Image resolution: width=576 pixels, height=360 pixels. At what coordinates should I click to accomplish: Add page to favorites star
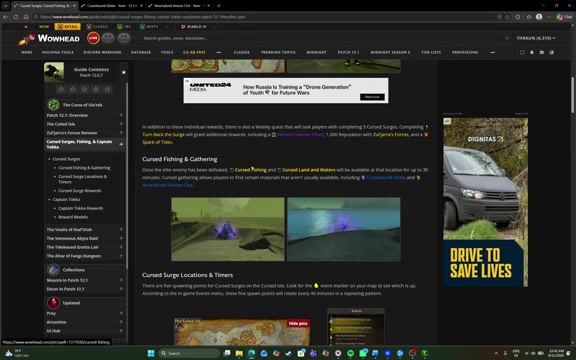click(507, 17)
